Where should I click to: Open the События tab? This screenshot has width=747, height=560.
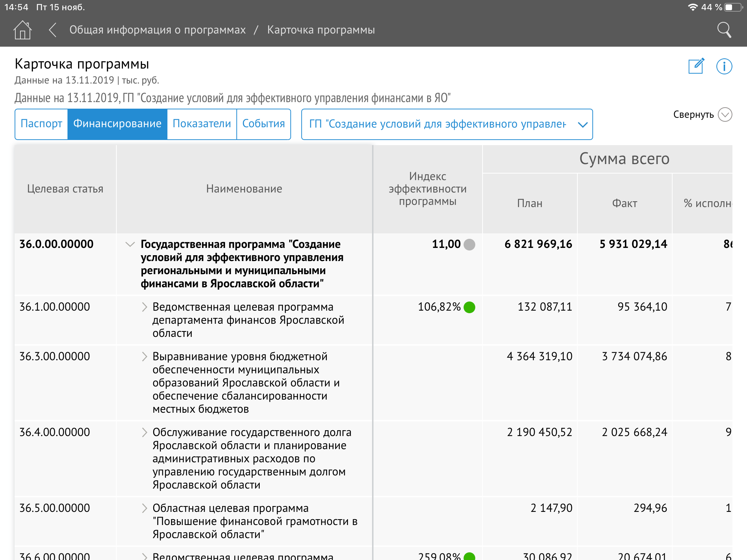[263, 124]
